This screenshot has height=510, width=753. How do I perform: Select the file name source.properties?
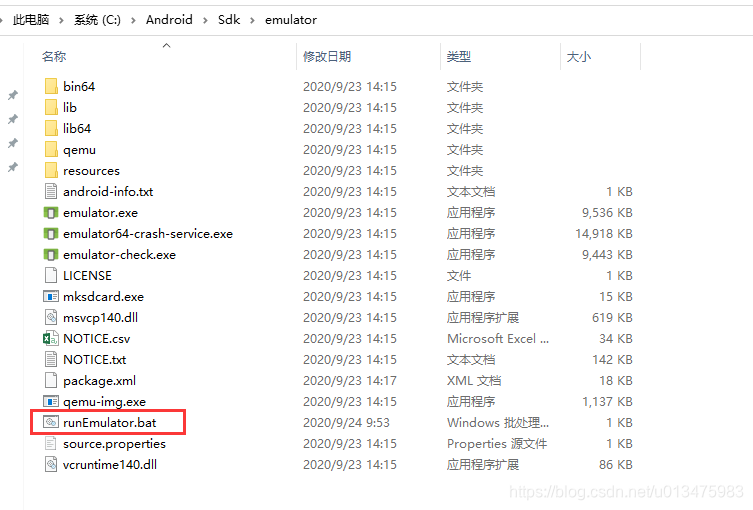(114, 444)
